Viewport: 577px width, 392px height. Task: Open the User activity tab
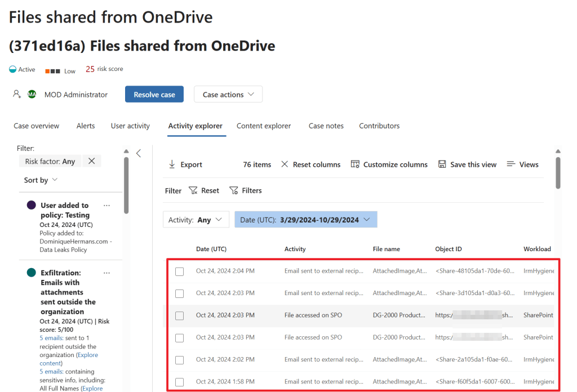pyautogui.click(x=130, y=126)
